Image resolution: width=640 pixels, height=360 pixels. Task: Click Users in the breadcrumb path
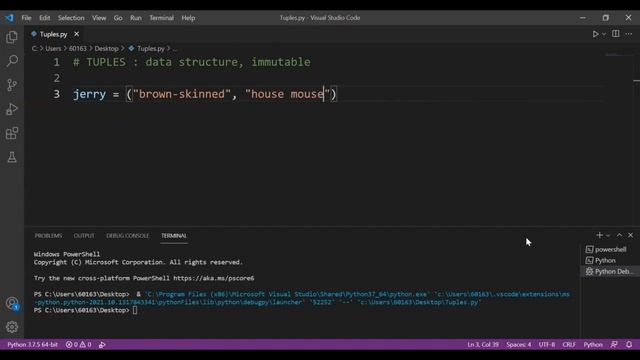click(53, 49)
